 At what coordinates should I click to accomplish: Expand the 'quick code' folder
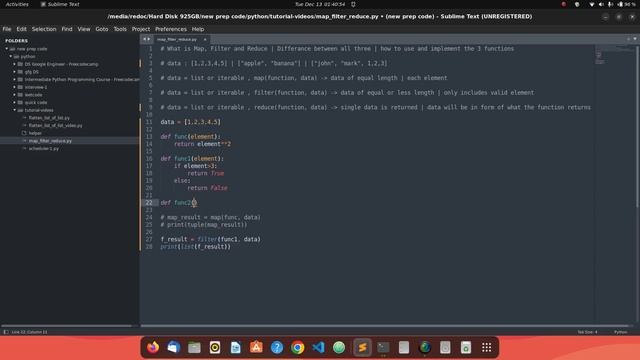15,102
